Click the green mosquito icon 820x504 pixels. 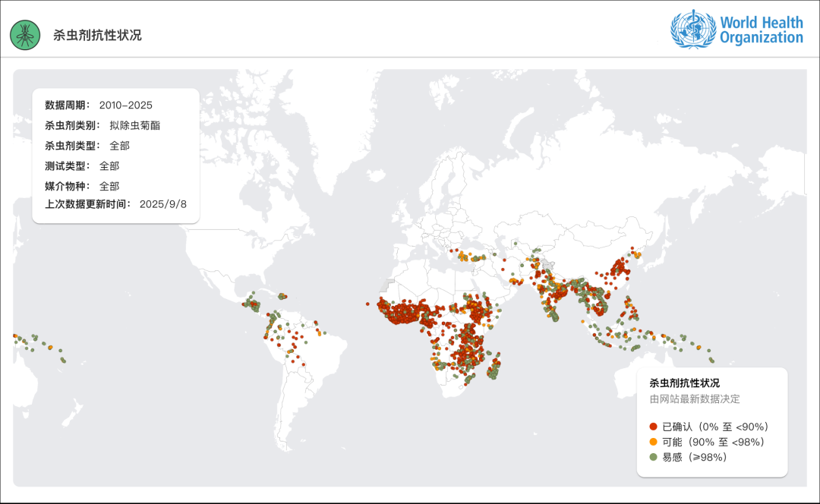25,35
